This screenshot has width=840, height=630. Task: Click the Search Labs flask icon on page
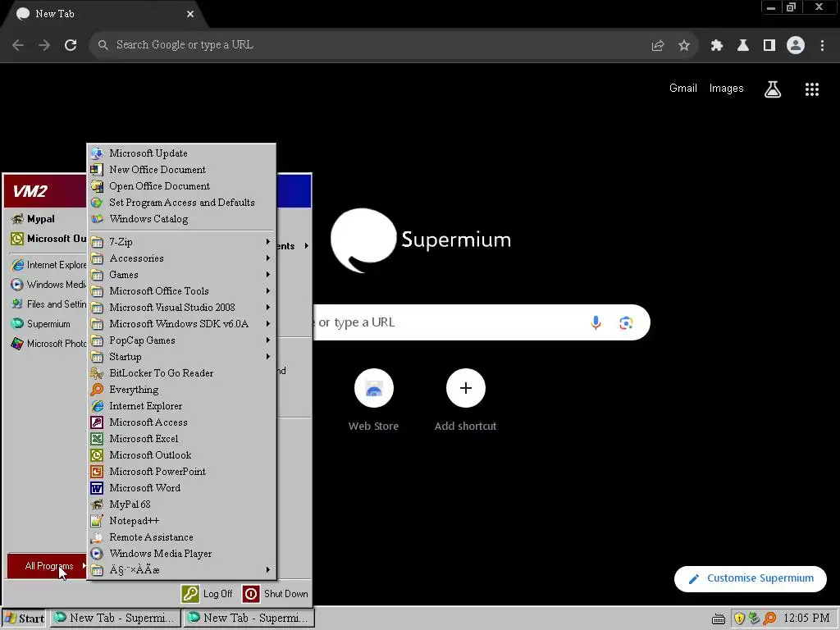click(x=773, y=89)
